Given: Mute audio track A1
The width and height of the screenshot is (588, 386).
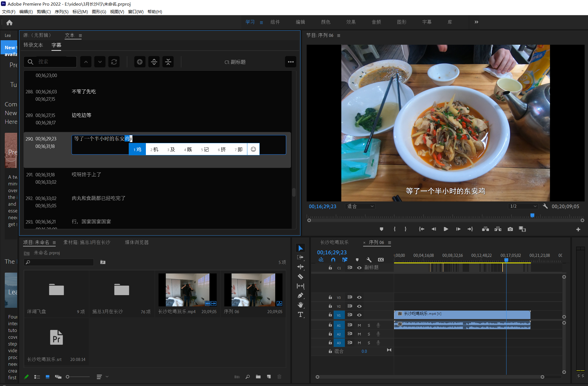Looking at the screenshot, I should click(x=359, y=325).
